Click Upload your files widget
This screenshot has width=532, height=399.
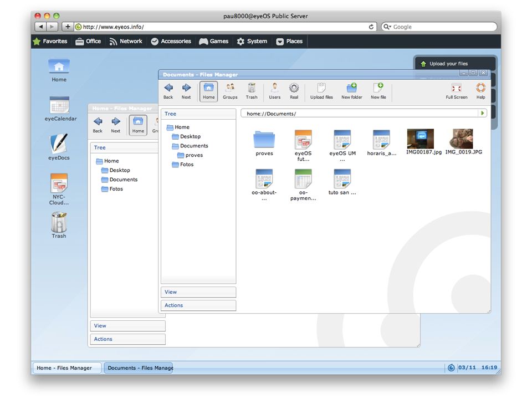coord(454,64)
